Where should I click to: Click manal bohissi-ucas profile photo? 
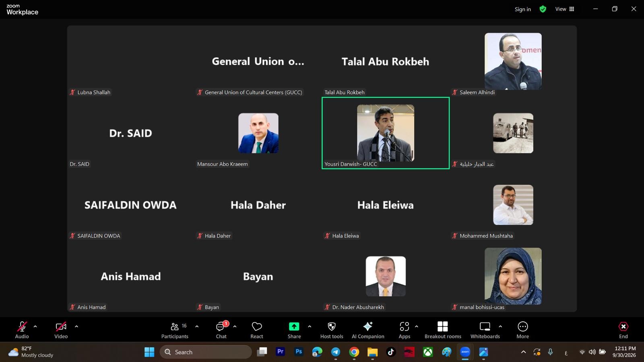(x=513, y=276)
